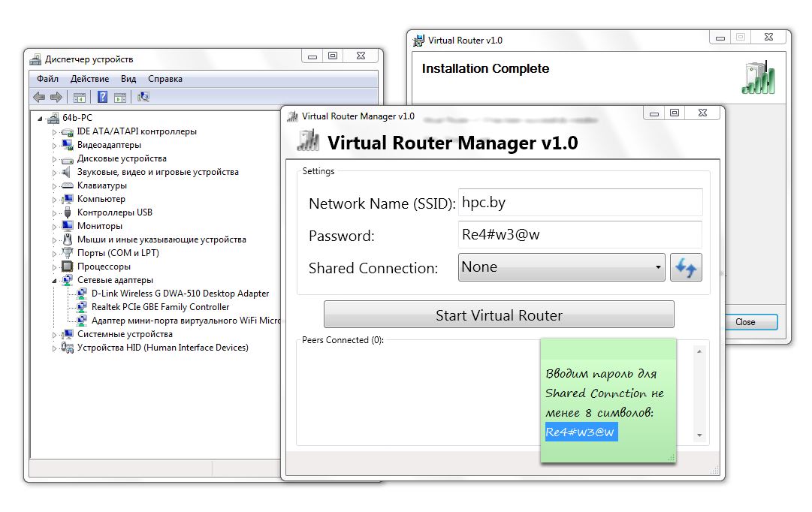Click Scan for hardware changes toolbar icon
812x512 pixels.
143,97
